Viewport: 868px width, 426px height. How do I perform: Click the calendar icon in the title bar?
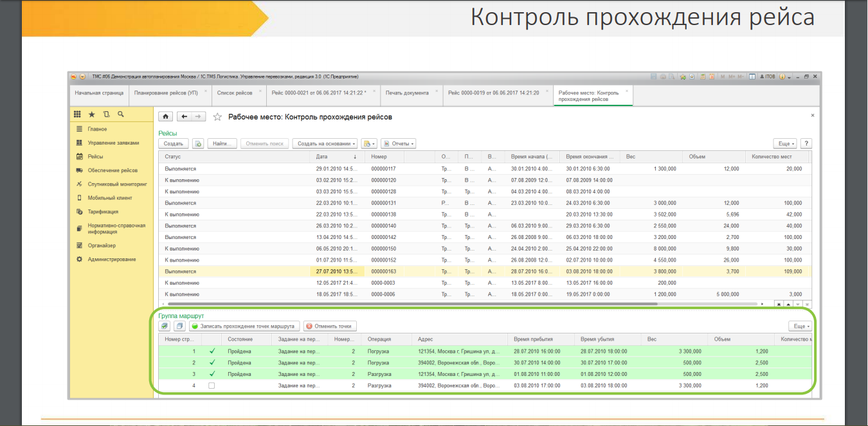[712, 76]
